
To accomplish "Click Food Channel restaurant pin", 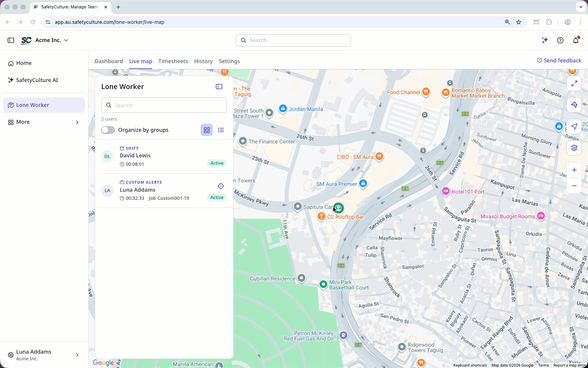I will [426, 92].
